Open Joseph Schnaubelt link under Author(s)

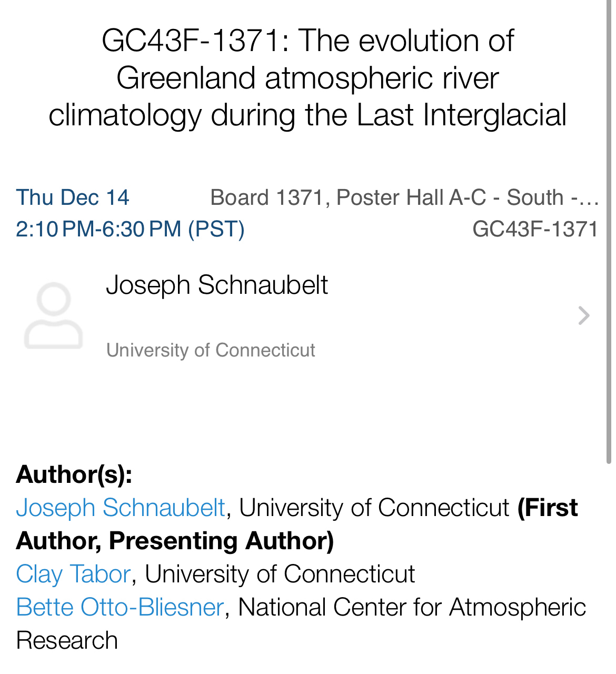coord(121,508)
